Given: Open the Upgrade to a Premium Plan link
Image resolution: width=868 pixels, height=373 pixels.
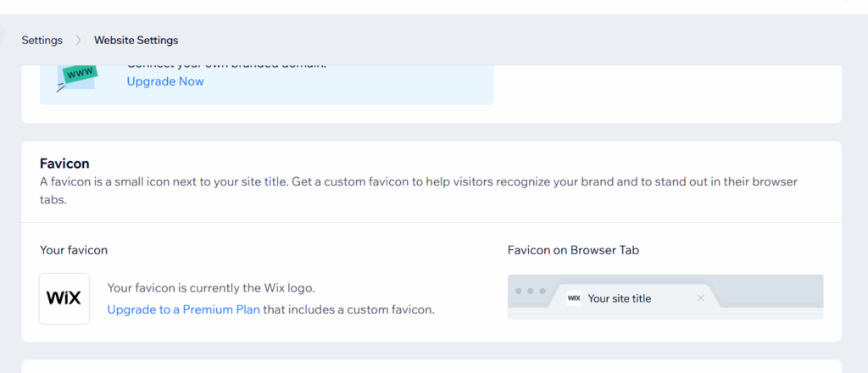Looking at the screenshot, I should point(183,309).
